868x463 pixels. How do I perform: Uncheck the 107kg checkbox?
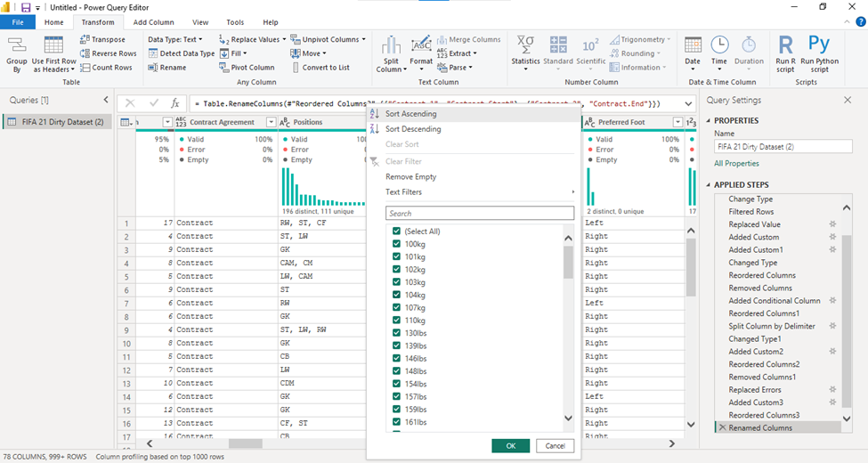pos(396,307)
